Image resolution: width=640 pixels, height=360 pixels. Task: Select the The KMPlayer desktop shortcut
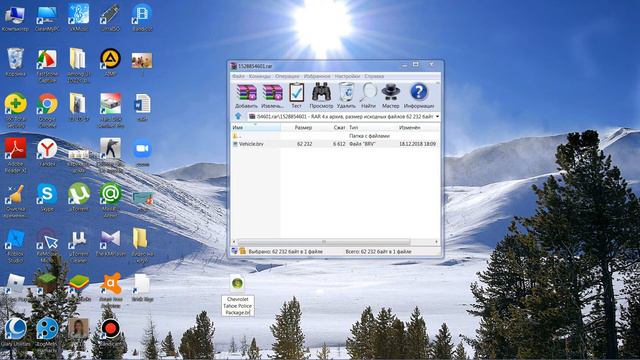[111, 242]
